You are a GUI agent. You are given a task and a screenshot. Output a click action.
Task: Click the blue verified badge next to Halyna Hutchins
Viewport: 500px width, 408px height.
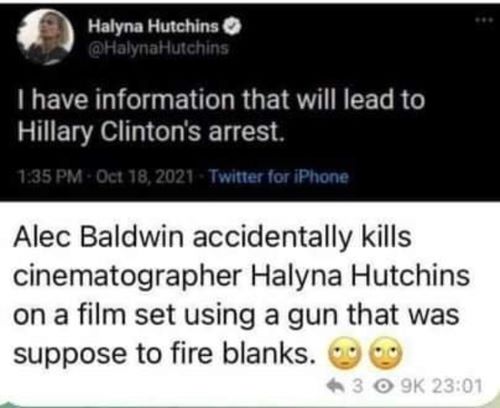[233, 27]
